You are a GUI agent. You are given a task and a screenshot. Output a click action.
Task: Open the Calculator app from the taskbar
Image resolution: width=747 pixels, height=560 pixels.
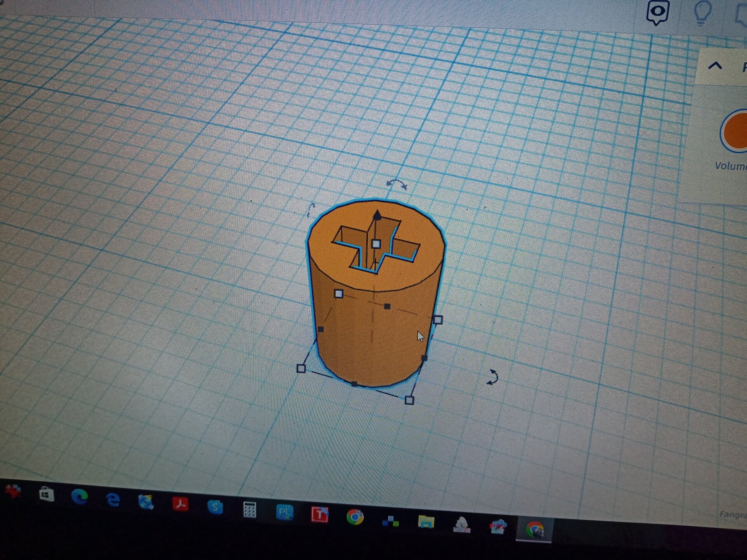(x=249, y=509)
